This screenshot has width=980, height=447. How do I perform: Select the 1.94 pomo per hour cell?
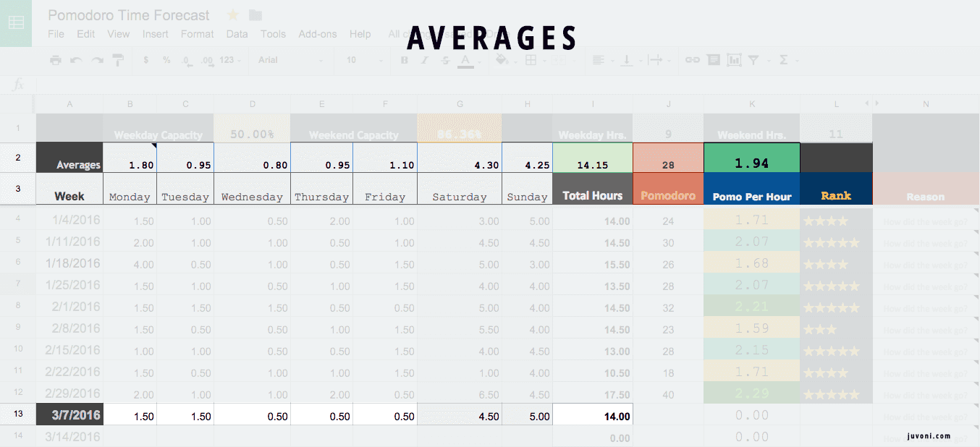coord(752,158)
